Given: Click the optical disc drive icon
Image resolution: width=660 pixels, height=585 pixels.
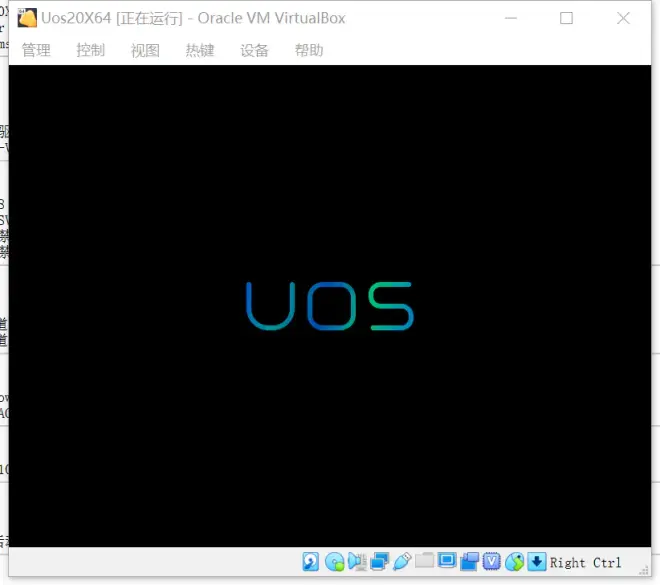Looking at the screenshot, I should 335,562.
